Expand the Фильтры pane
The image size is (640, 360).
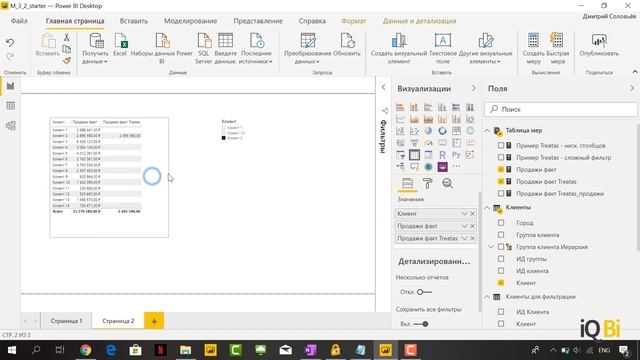pyautogui.click(x=383, y=87)
